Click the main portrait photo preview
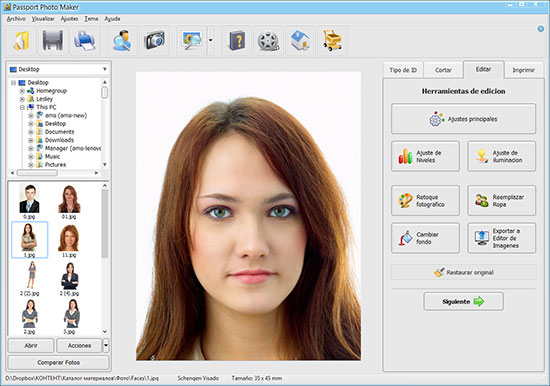Image resolution: width=550 pixels, height=386 pixels. (248, 216)
